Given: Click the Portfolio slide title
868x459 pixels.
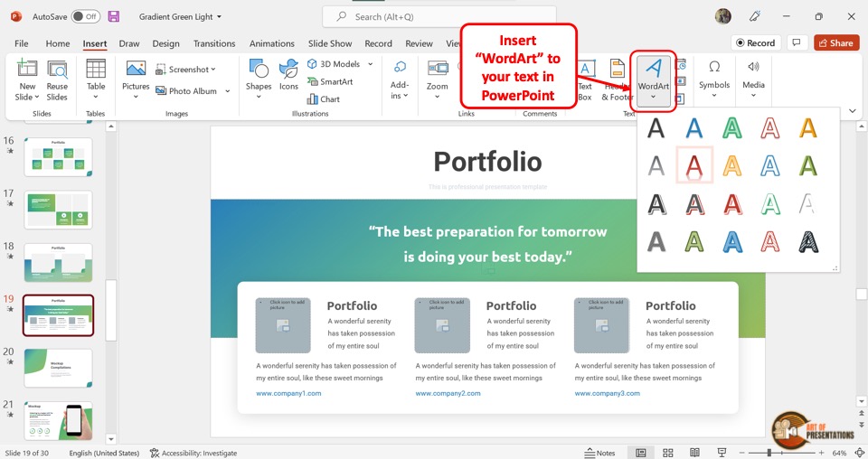Looking at the screenshot, I should (487, 162).
